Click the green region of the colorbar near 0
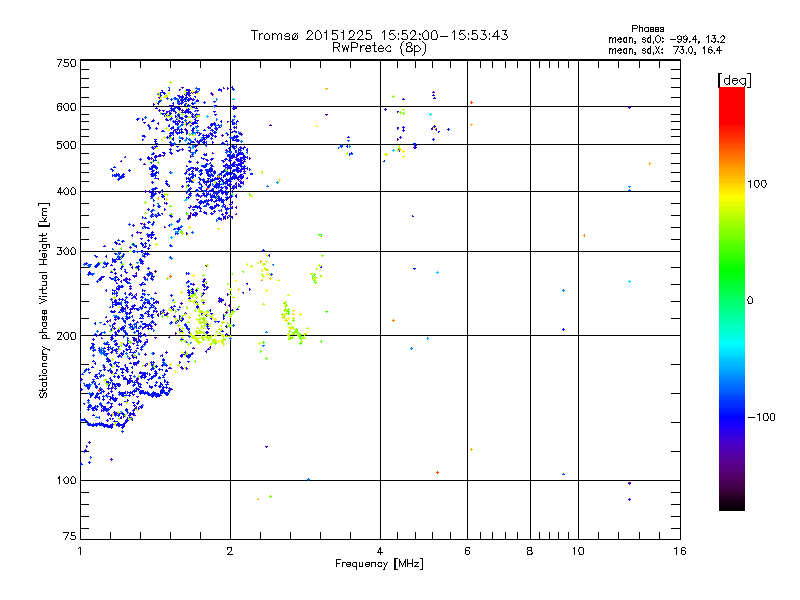The image size is (800, 600). [x=732, y=286]
